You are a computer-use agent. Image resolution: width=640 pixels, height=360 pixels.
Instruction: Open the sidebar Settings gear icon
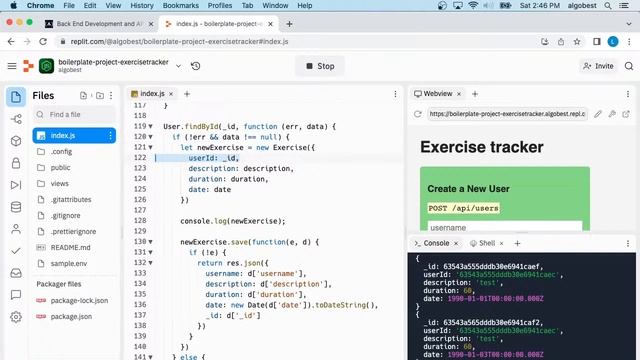pos(16,317)
